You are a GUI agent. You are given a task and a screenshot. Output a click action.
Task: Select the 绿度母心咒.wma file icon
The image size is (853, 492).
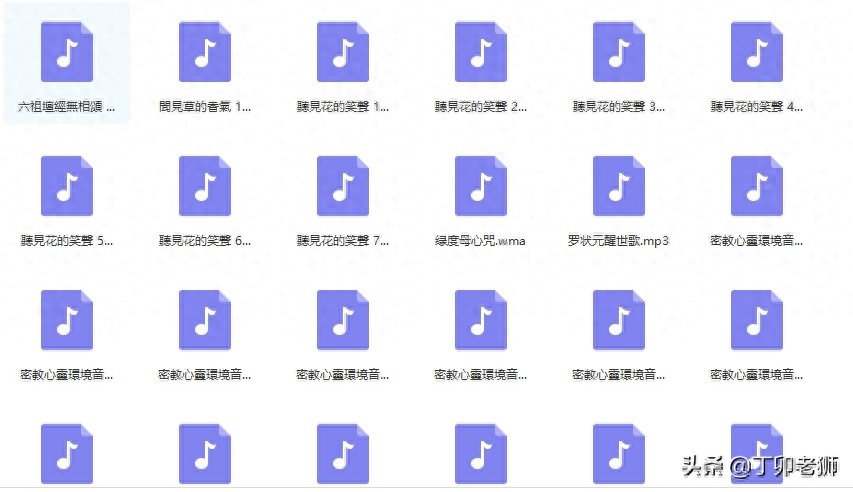(481, 186)
